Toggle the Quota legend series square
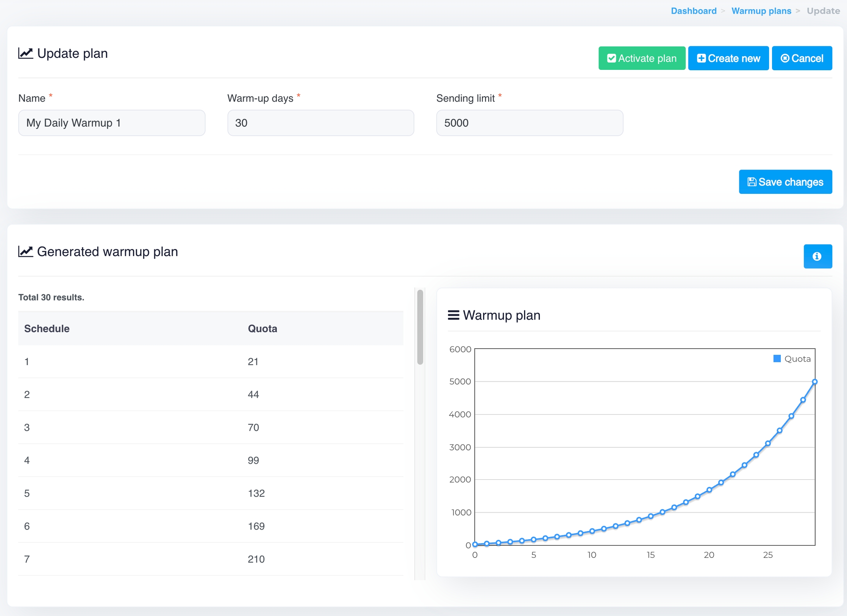 (777, 359)
